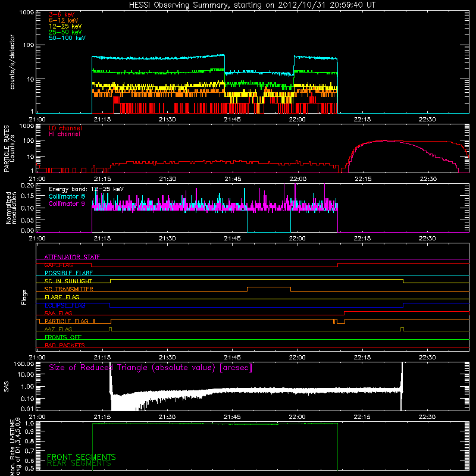The height and width of the screenshot is (476, 476).
Task: Select the FRONT SEGMENTS legend label
Action: tap(82, 457)
